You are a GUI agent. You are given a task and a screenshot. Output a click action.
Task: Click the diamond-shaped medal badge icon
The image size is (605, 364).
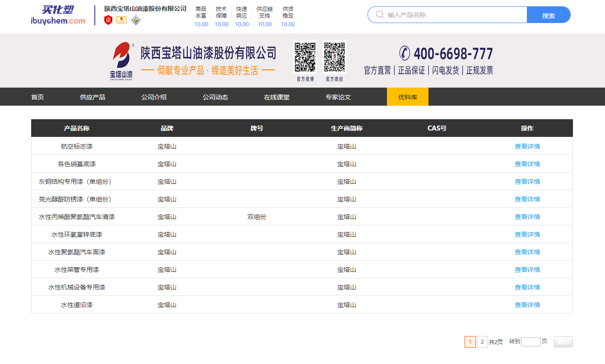(136, 20)
